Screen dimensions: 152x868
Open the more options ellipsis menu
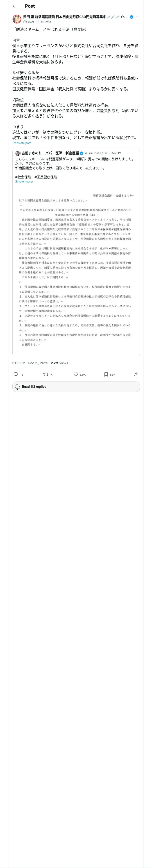coord(138,17)
